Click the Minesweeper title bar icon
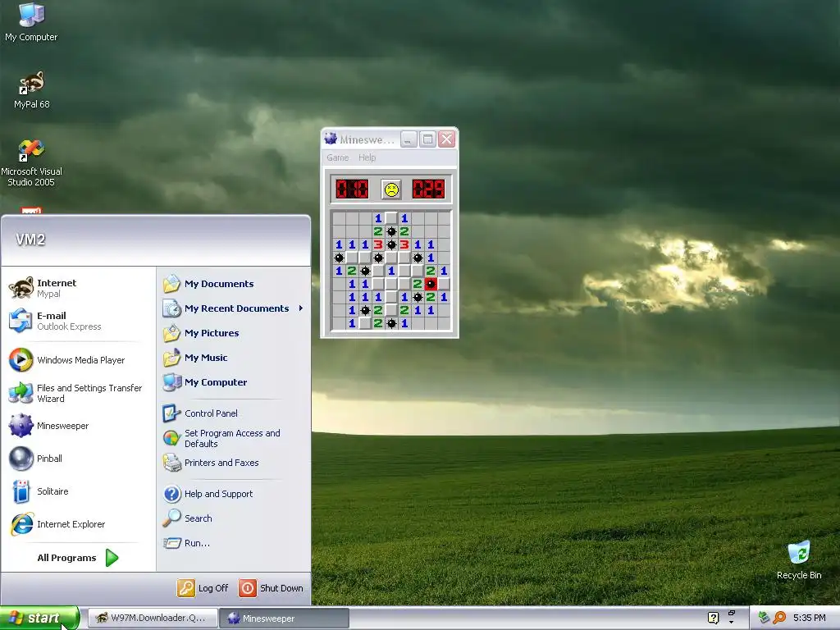 pyautogui.click(x=331, y=139)
